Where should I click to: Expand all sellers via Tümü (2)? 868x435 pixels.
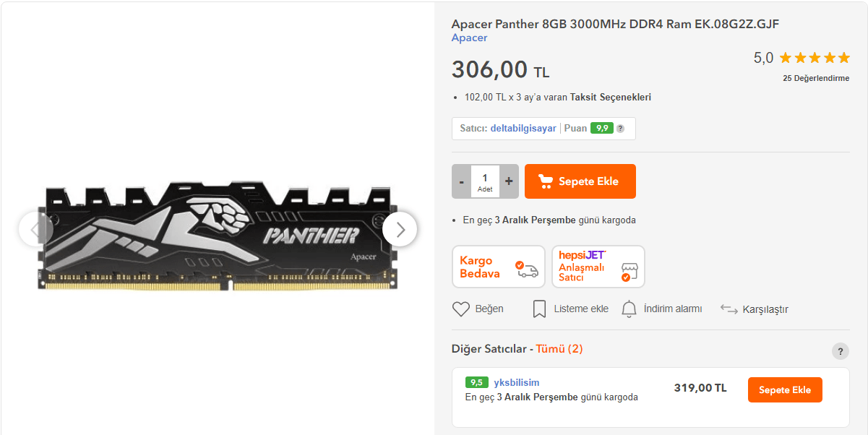559,349
